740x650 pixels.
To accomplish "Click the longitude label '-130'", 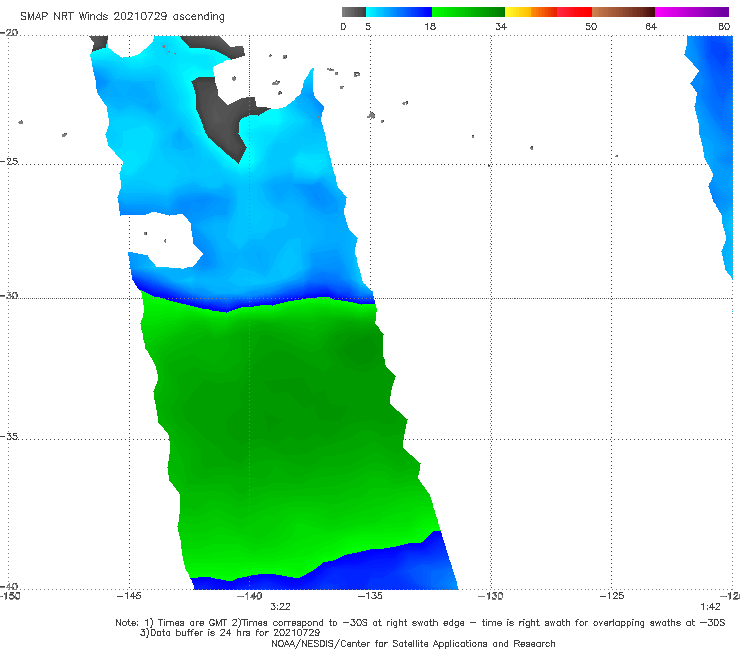I will pos(491,596).
